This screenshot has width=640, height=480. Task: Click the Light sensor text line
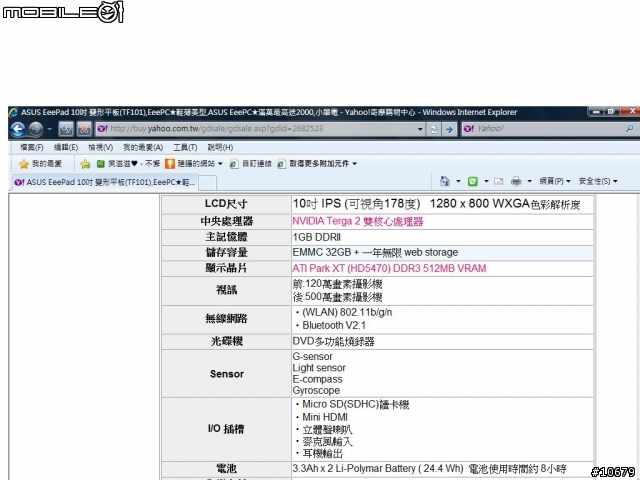(x=319, y=368)
